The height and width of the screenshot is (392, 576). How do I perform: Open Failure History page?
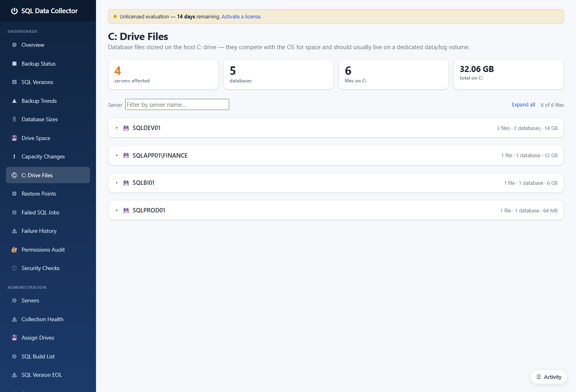pyautogui.click(x=48, y=231)
